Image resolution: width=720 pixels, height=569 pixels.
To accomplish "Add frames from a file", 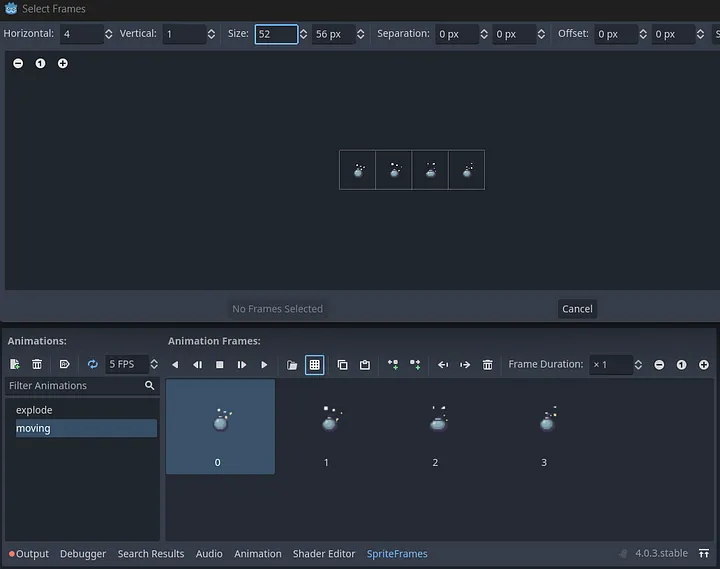I will 292,365.
